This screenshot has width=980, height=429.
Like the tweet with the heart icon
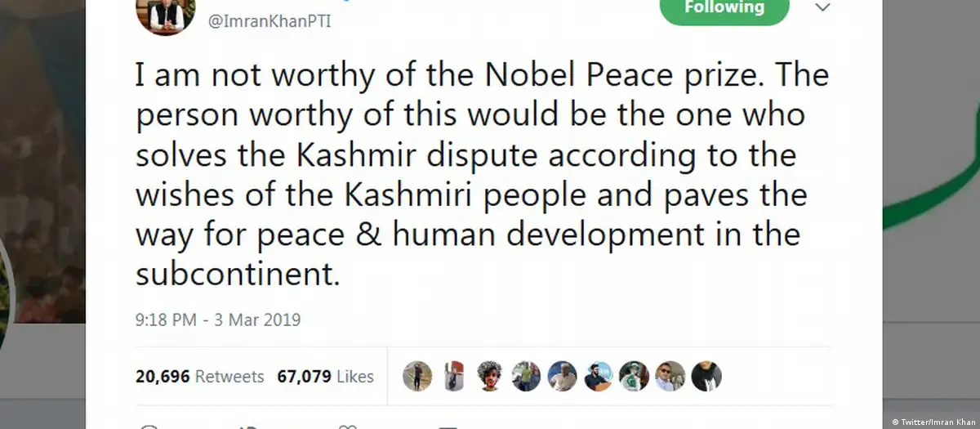coord(347,426)
